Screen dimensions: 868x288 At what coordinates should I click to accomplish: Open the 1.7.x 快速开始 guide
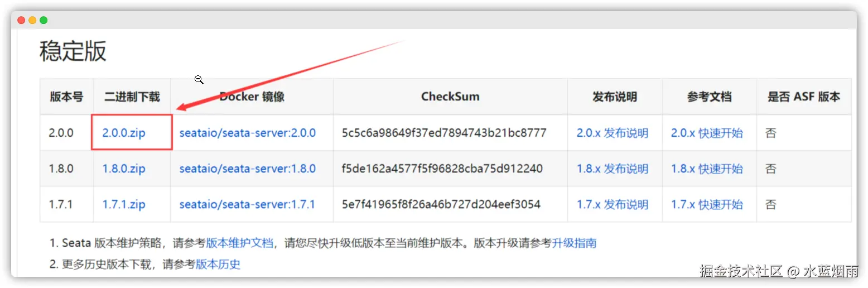(707, 204)
